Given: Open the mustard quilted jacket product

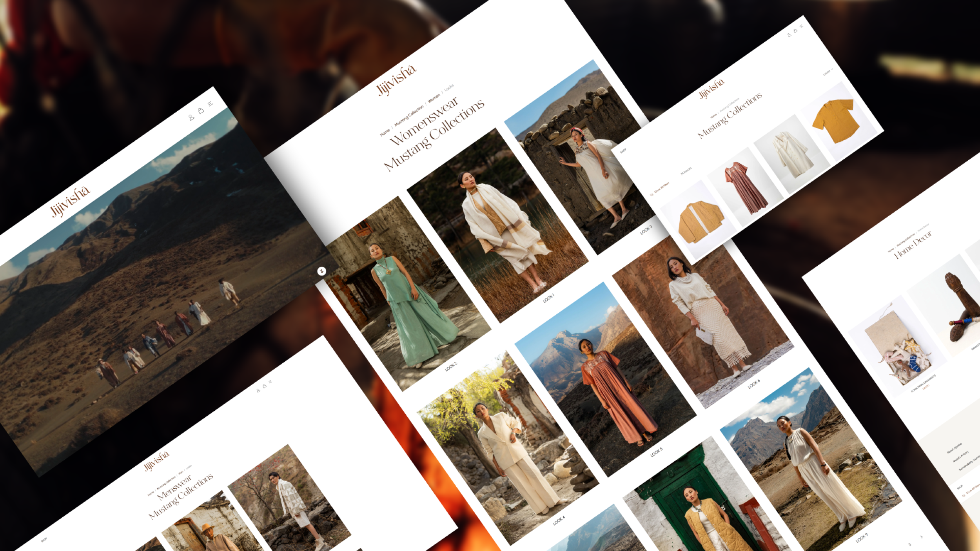Looking at the screenshot, I should (x=701, y=221).
